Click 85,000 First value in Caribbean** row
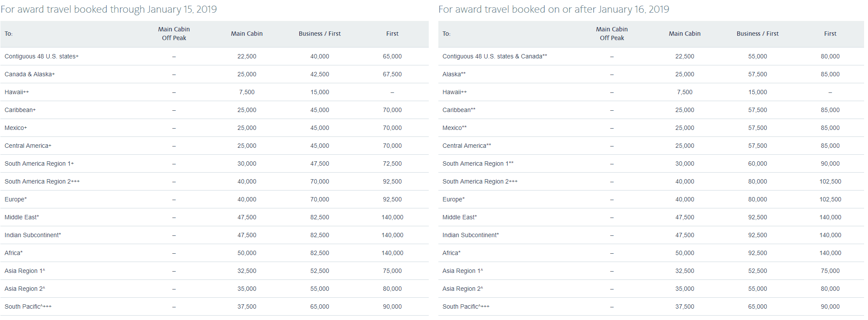Image resolution: width=868 pixels, height=320 pixels. (830, 110)
